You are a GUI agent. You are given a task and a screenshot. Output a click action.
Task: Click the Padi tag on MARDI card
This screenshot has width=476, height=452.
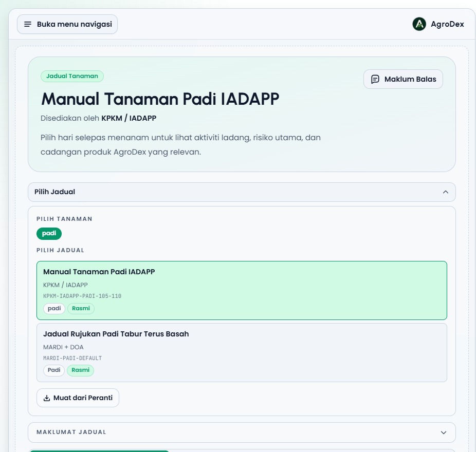tap(54, 370)
